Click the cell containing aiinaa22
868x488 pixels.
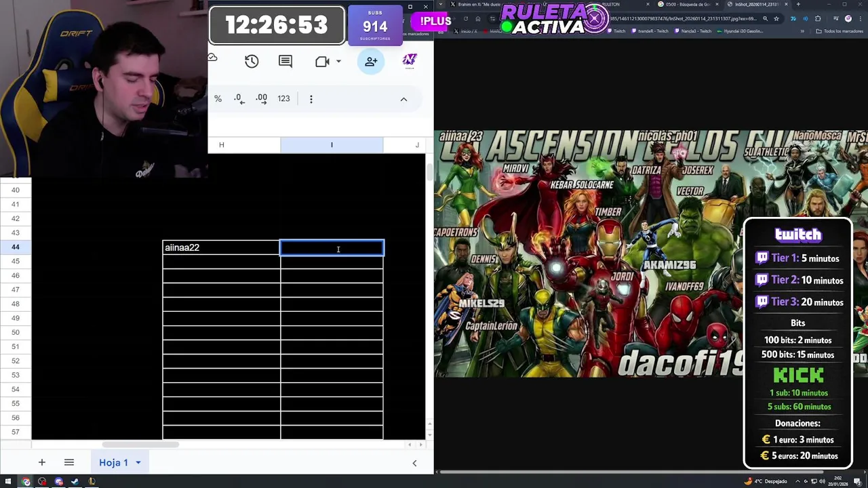pyautogui.click(x=221, y=247)
